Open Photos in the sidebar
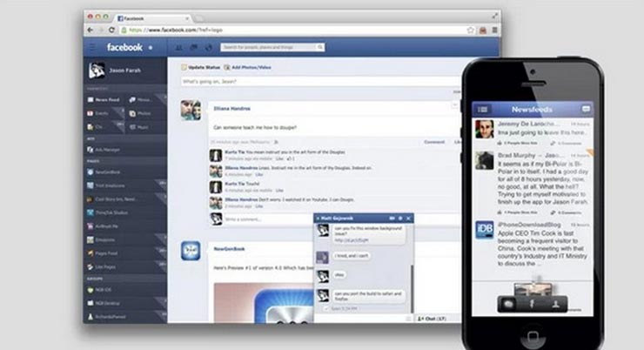The height and width of the screenshot is (350, 644). coord(140,113)
